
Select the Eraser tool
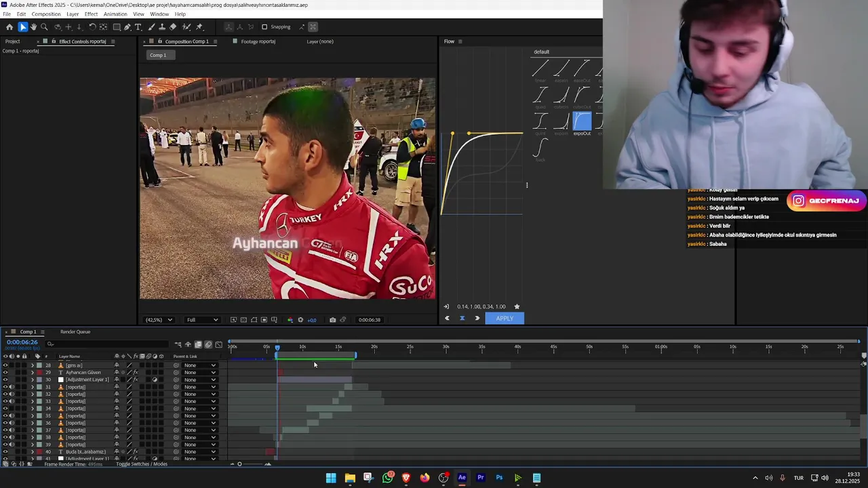173,27
